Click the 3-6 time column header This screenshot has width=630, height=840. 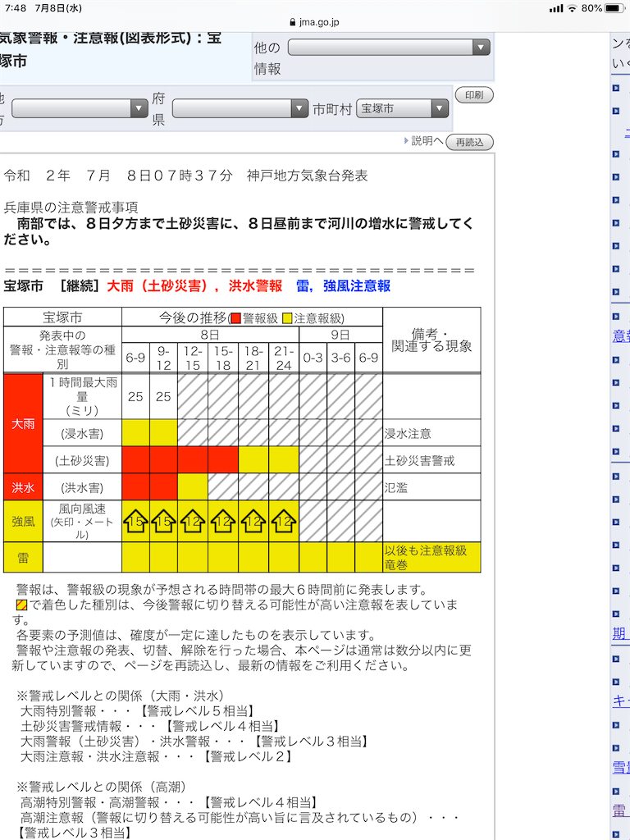point(340,358)
